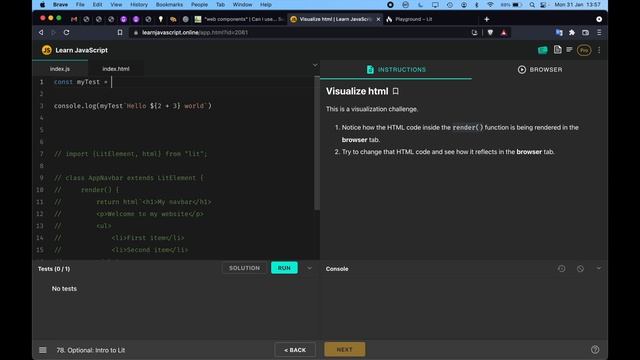
Task: Click the "No tests" text
Action: pyautogui.click(x=64, y=289)
